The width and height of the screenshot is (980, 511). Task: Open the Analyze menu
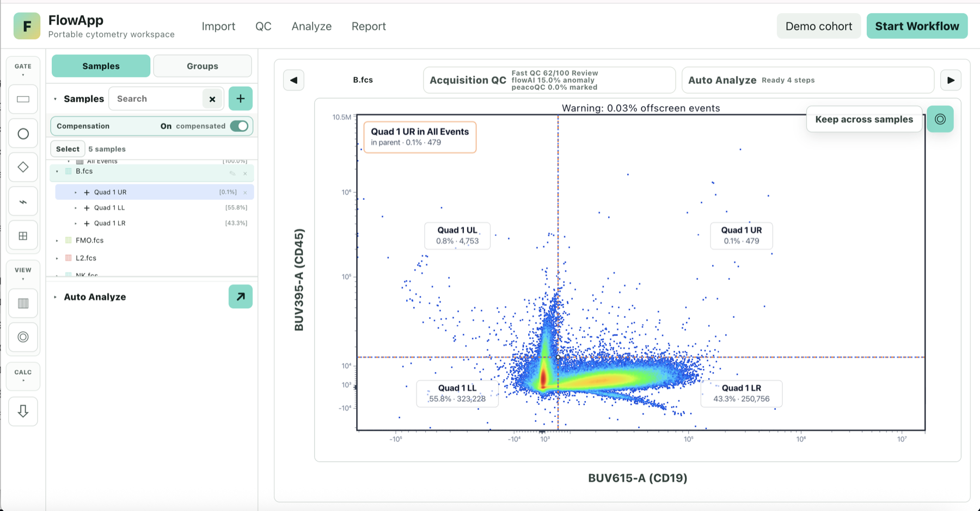click(311, 26)
